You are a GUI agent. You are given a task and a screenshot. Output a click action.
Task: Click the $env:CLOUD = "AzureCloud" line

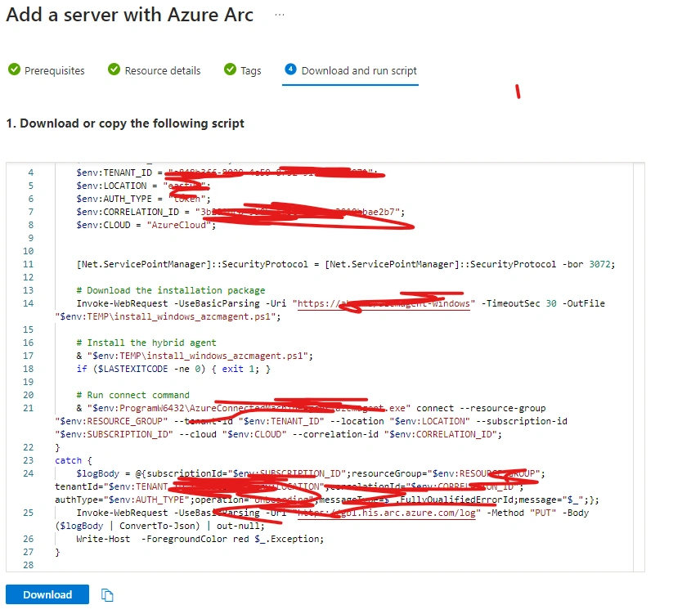(x=146, y=225)
